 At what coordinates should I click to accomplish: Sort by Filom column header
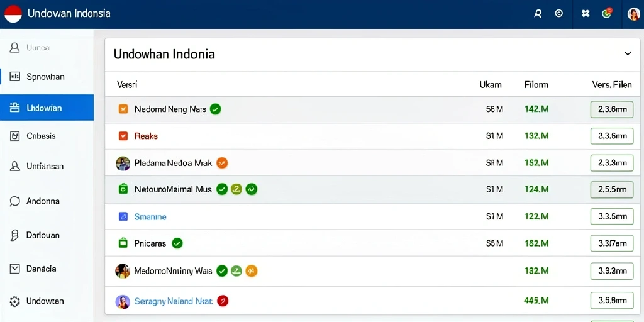point(536,85)
